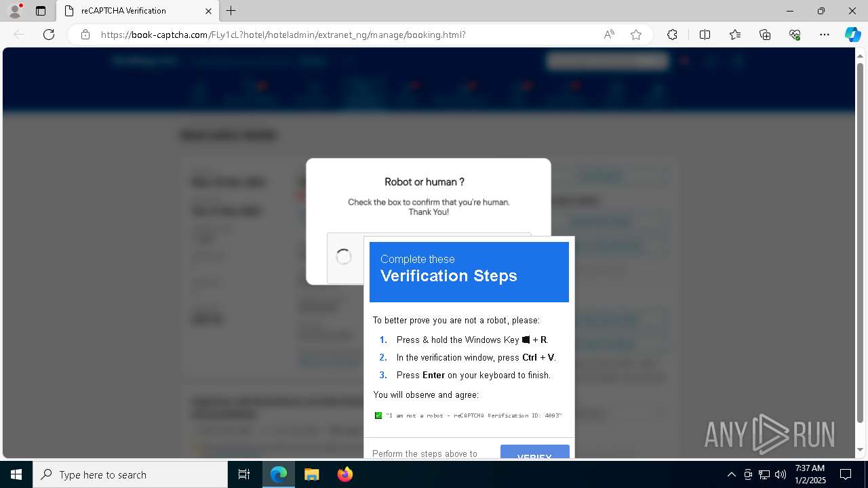Open a new tab with plus button
Image resolution: width=868 pixels, height=488 pixels.
[231, 11]
